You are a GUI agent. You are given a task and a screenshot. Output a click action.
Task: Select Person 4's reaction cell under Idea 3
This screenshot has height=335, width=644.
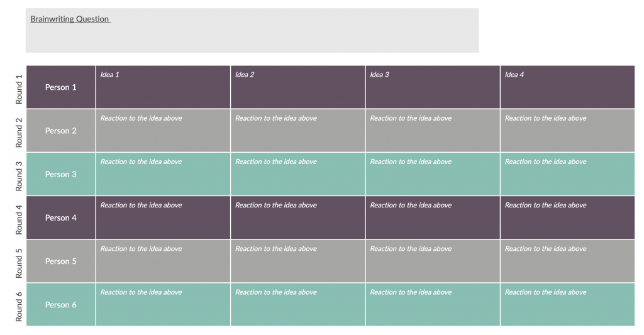click(x=433, y=217)
